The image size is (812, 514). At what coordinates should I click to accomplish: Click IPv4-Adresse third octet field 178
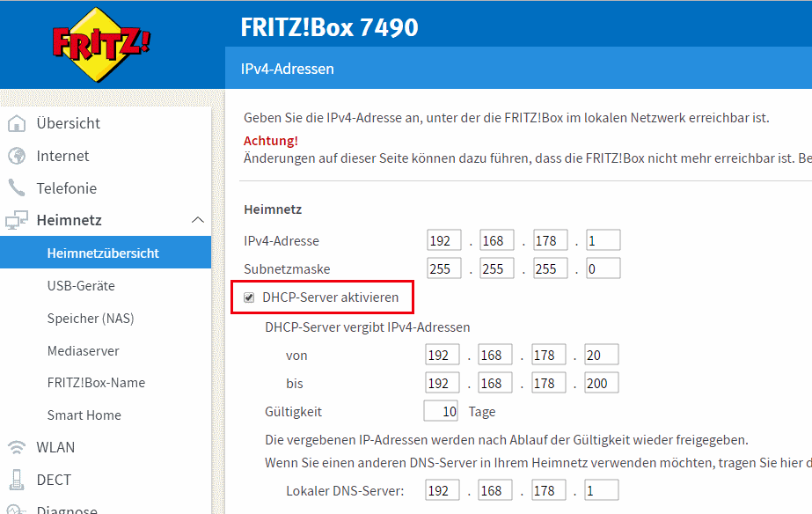[551, 240]
